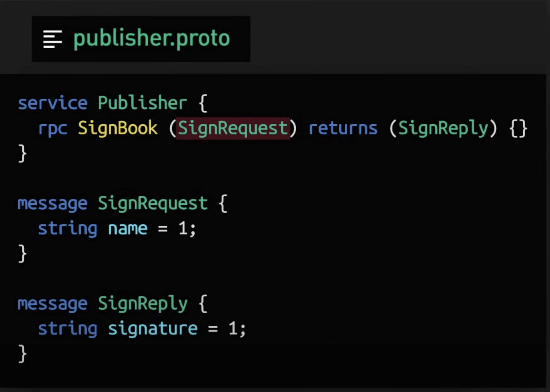Click the string type before signature
550x392 pixels.
[x=68, y=329]
